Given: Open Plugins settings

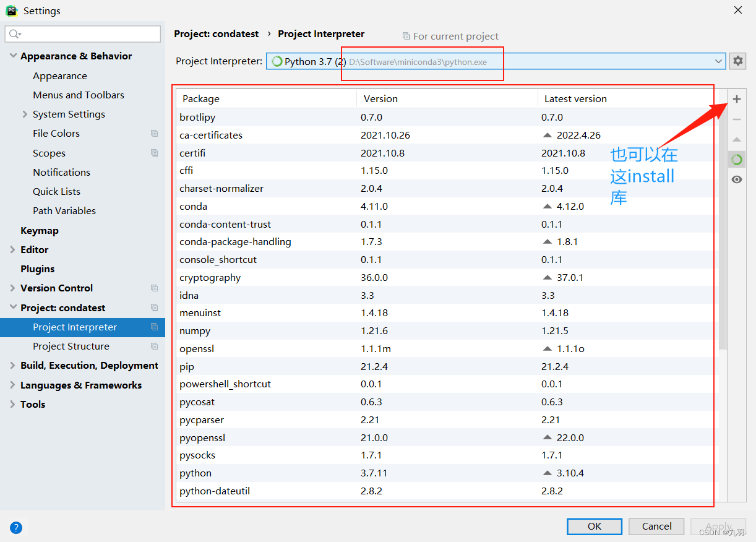Looking at the screenshot, I should pos(37,269).
